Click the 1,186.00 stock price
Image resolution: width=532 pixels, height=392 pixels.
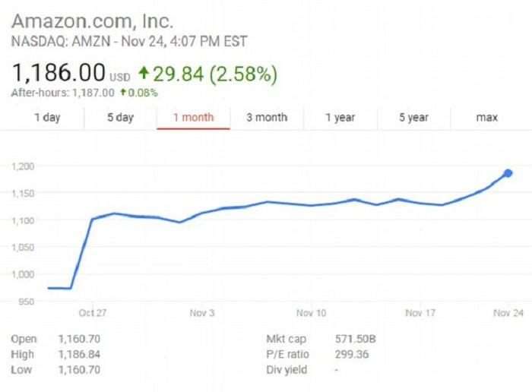tap(58, 73)
